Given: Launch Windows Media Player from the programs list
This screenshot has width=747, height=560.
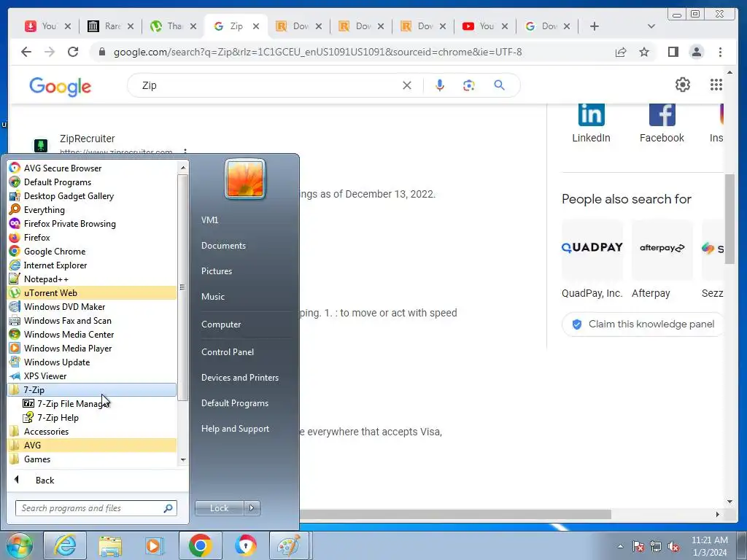Looking at the screenshot, I should click(93, 348).
